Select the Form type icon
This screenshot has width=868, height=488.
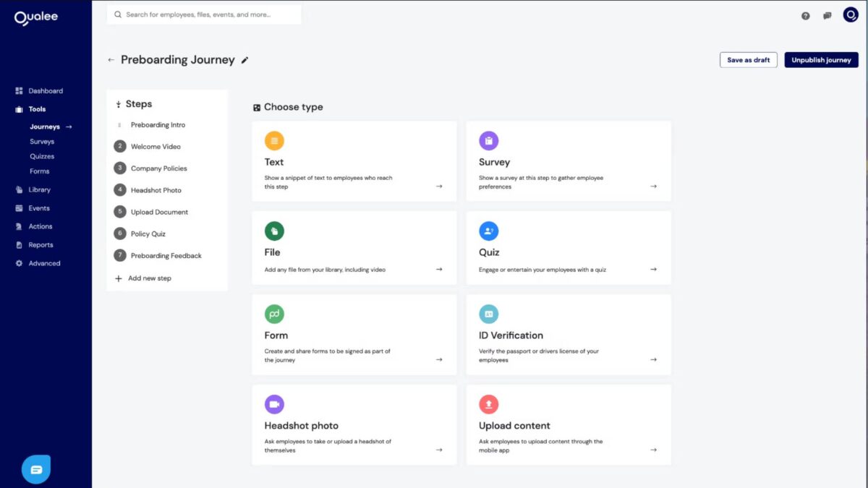pos(274,314)
